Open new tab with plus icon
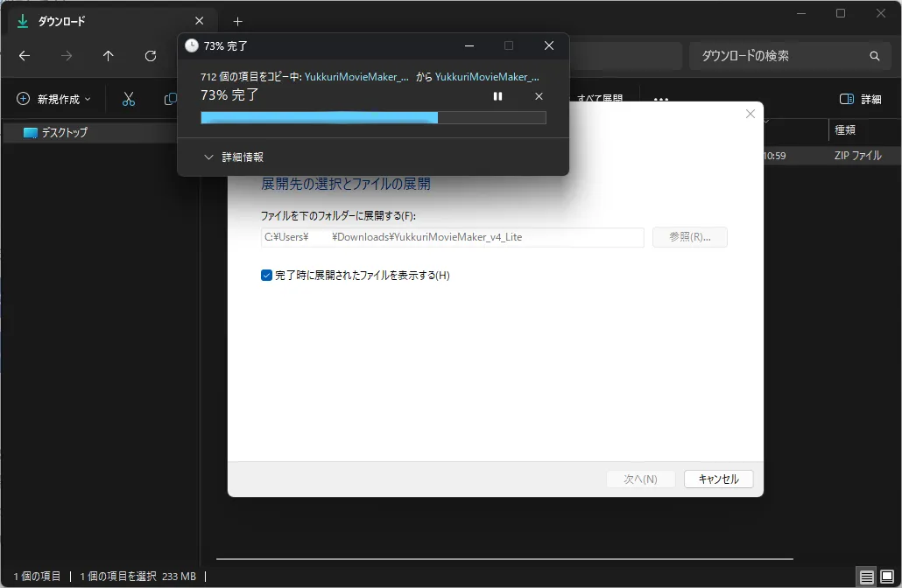Image resolution: width=902 pixels, height=588 pixels. click(x=237, y=22)
